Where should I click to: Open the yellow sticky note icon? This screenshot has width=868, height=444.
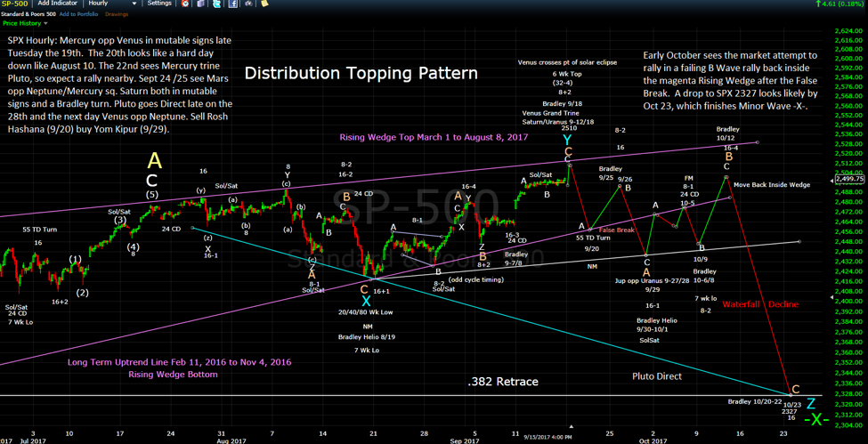pyautogui.click(x=264, y=4)
